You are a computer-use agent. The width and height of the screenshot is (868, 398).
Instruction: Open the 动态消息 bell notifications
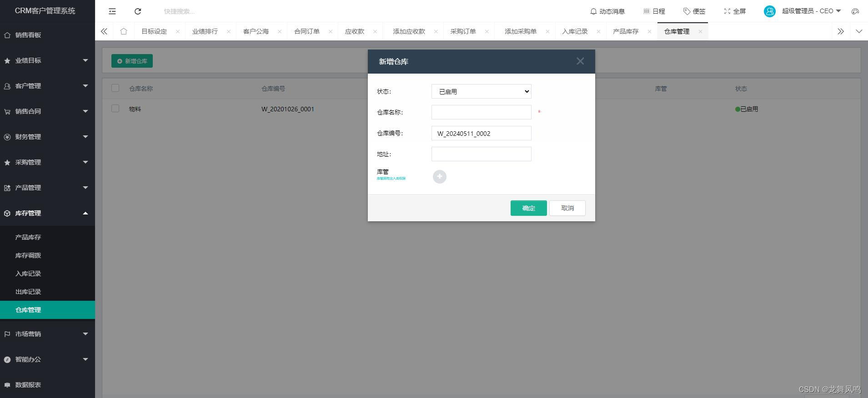coord(607,11)
